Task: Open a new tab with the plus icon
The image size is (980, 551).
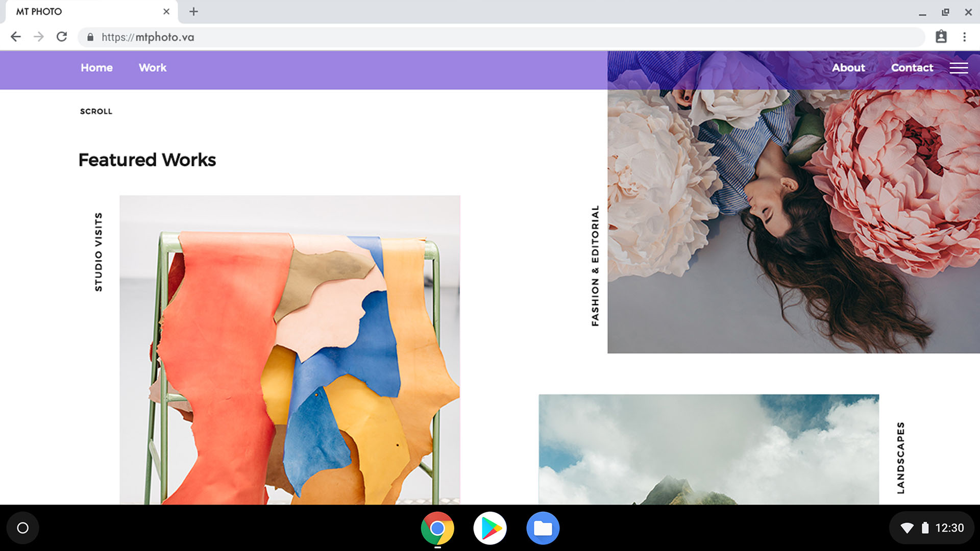Action: pos(193,11)
